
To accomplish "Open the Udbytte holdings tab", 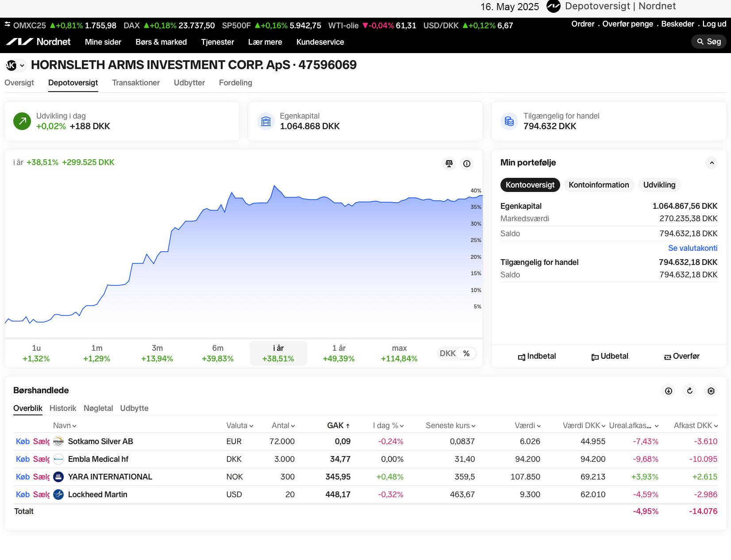I will pos(134,408).
